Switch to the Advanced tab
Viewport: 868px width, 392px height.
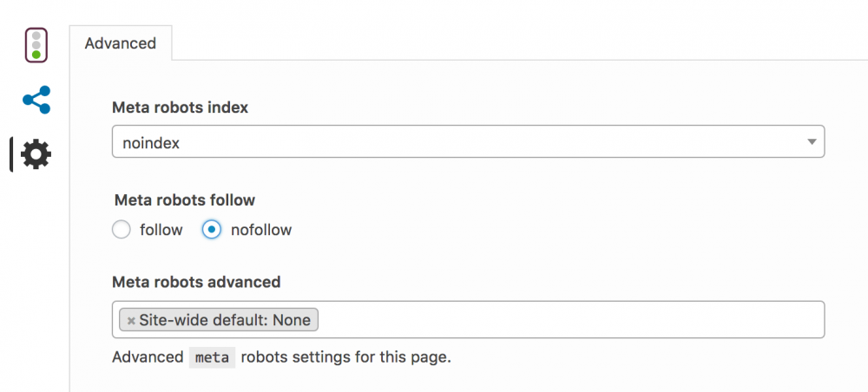pos(120,43)
